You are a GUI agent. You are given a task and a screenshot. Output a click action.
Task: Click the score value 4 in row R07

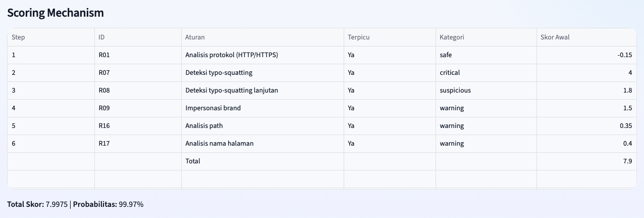pos(586,73)
